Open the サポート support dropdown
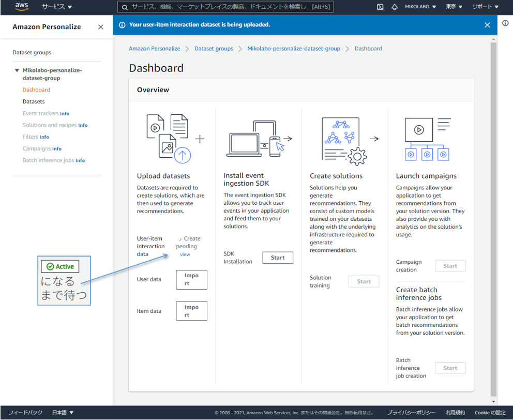 point(485,7)
